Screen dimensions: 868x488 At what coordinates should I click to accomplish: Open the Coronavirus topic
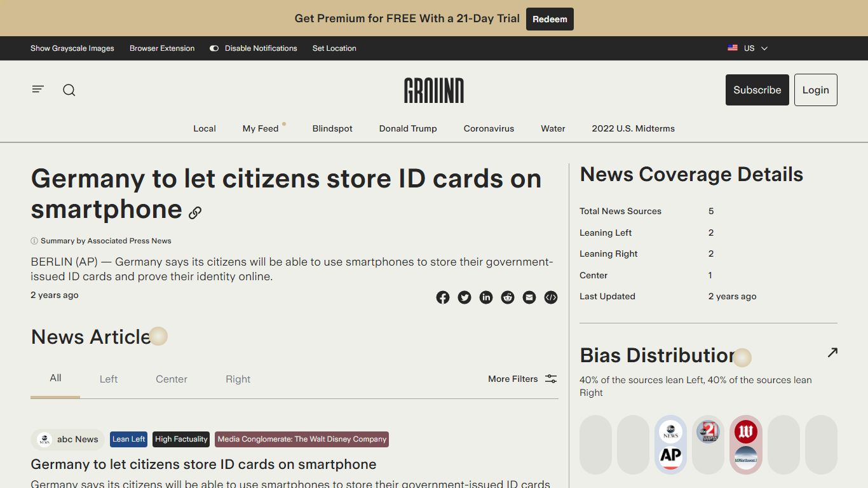pos(489,128)
